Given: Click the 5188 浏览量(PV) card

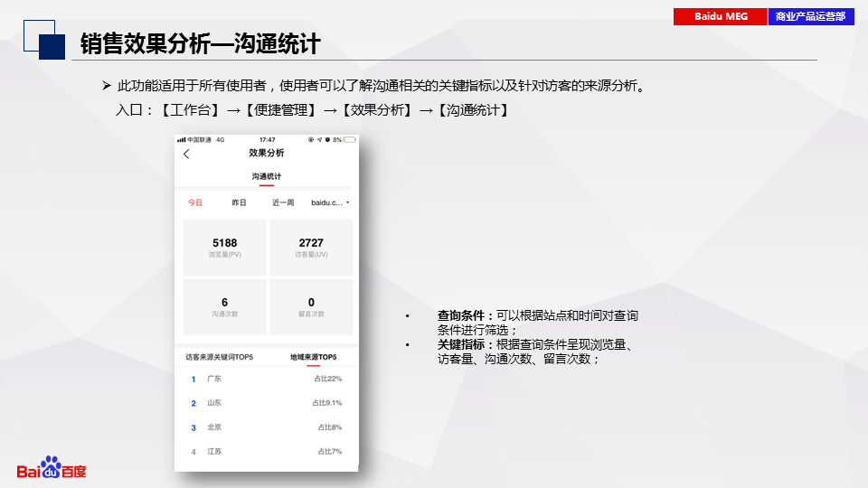Looking at the screenshot, I should tap(225, 248).
